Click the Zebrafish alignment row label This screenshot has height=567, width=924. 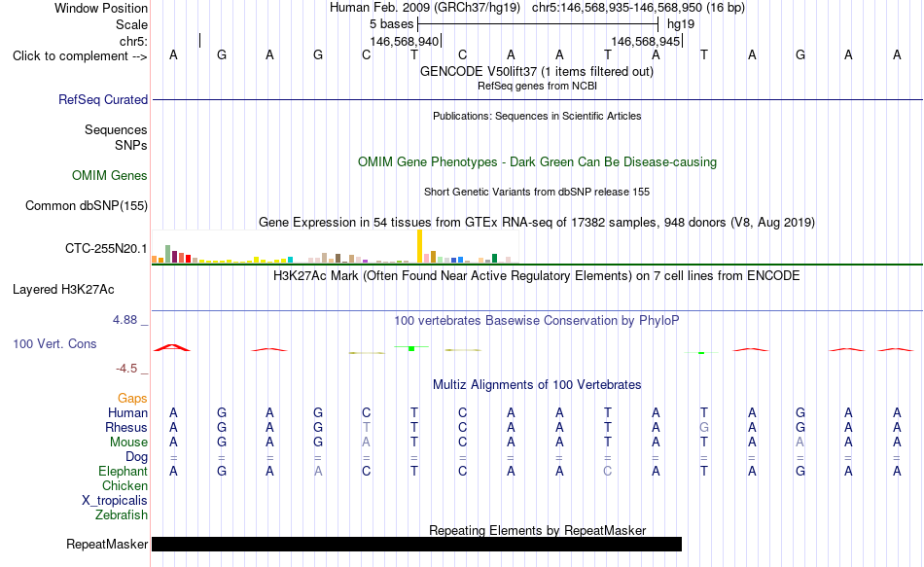[x=122, y=515]
